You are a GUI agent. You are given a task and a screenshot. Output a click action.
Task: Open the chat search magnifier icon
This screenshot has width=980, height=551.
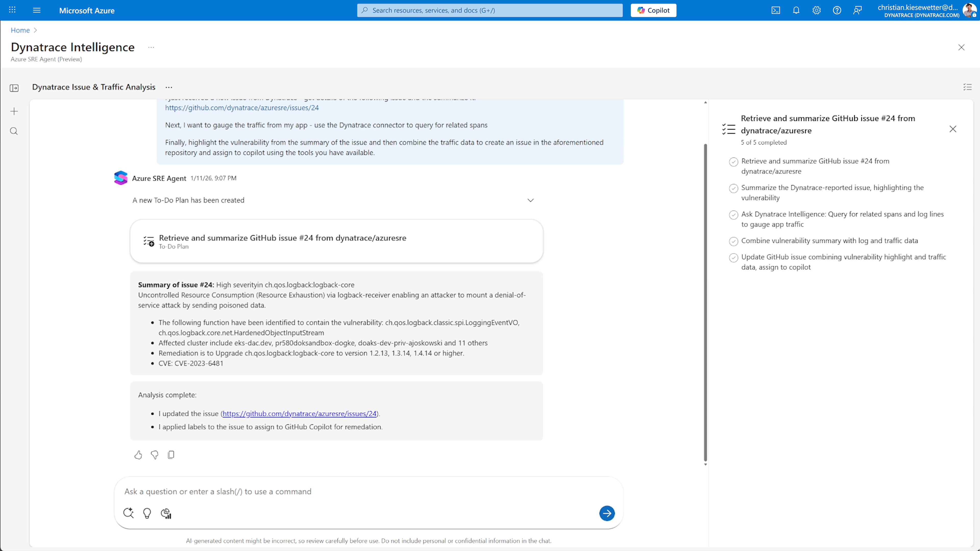14,131
